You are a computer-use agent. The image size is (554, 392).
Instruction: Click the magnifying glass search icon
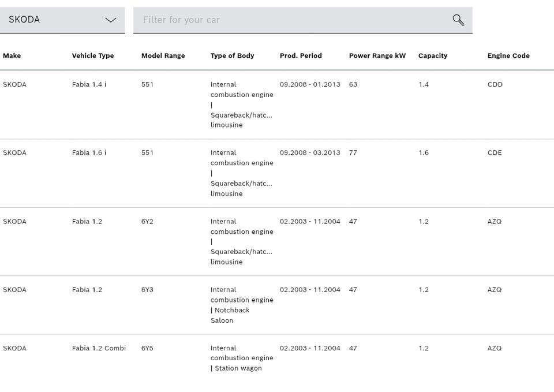[458, 20]
